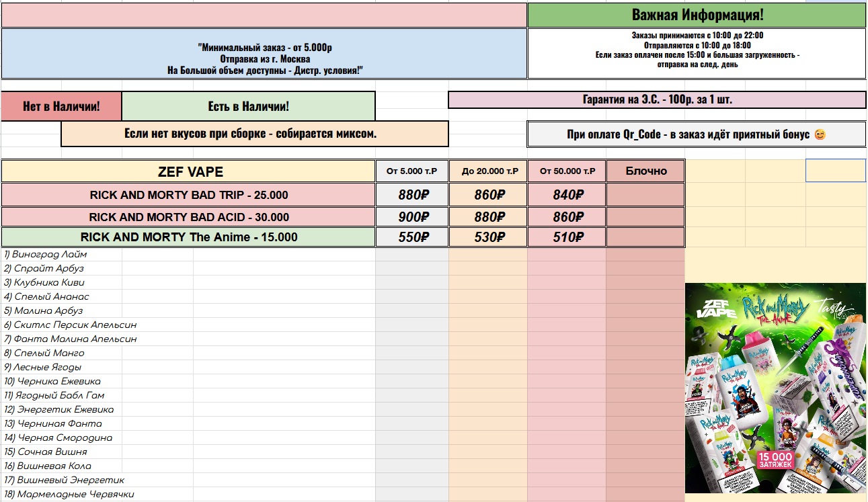This screenshot has height=502, width=868.
Task: Click the 860₽ price in BAD TRIP row
Action: 488,195
